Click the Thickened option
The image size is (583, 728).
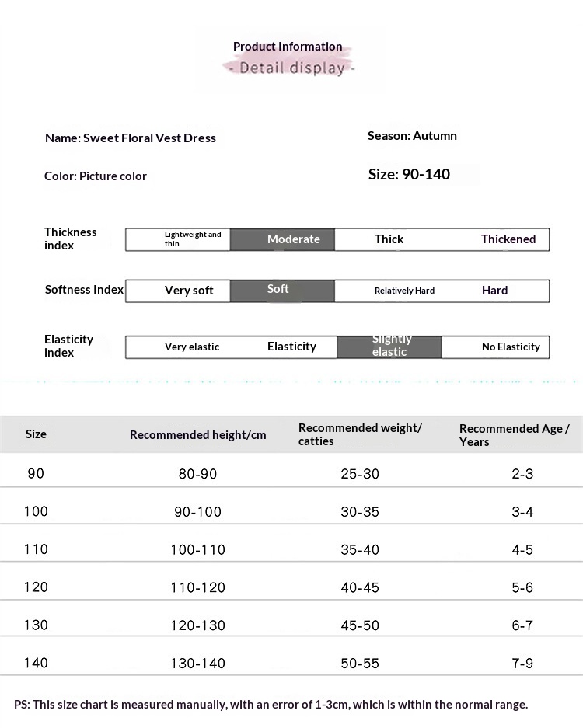coord(508,239)
